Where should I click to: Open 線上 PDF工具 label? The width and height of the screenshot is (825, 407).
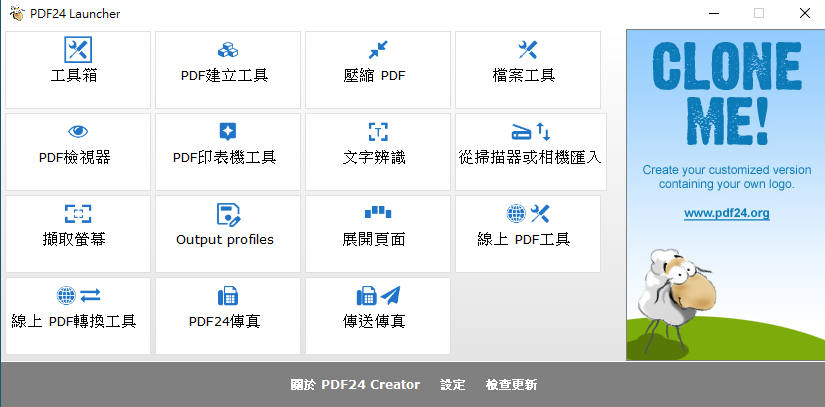[524, 240]
